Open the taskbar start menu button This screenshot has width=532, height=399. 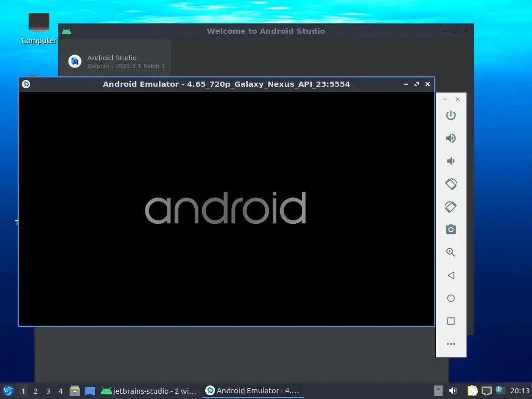8,391
